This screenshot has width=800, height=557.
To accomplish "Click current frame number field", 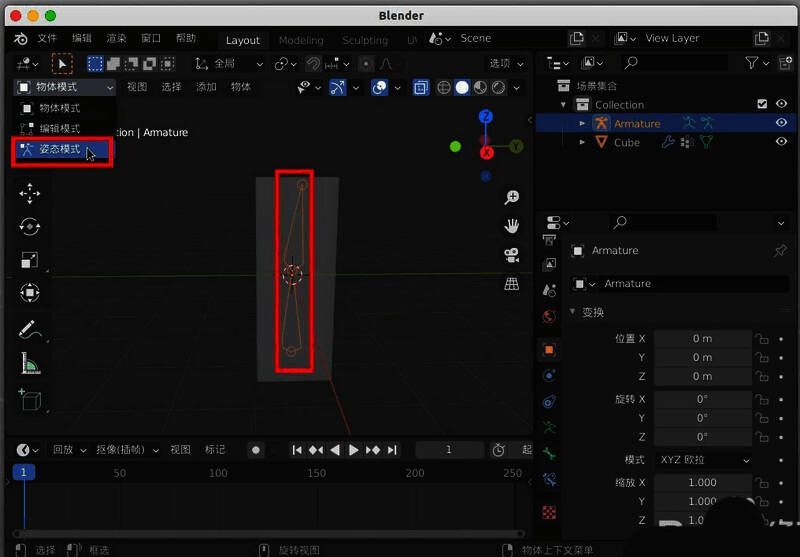I will [449, 450].
